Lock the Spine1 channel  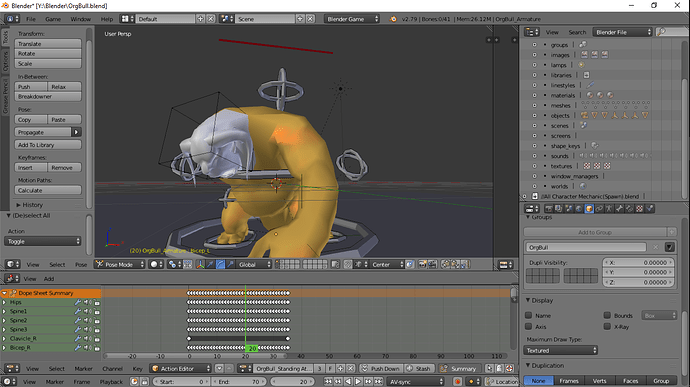(x=97, y=312)
